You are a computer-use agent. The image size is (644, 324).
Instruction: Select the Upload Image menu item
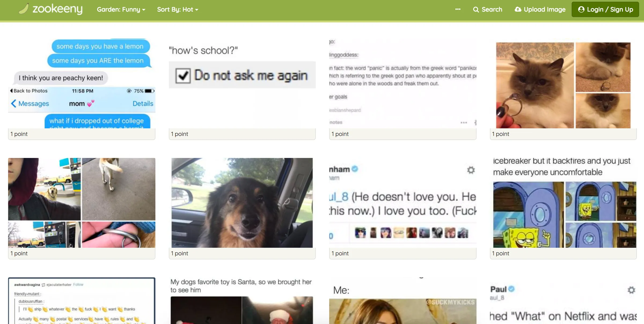pos(545,9)
